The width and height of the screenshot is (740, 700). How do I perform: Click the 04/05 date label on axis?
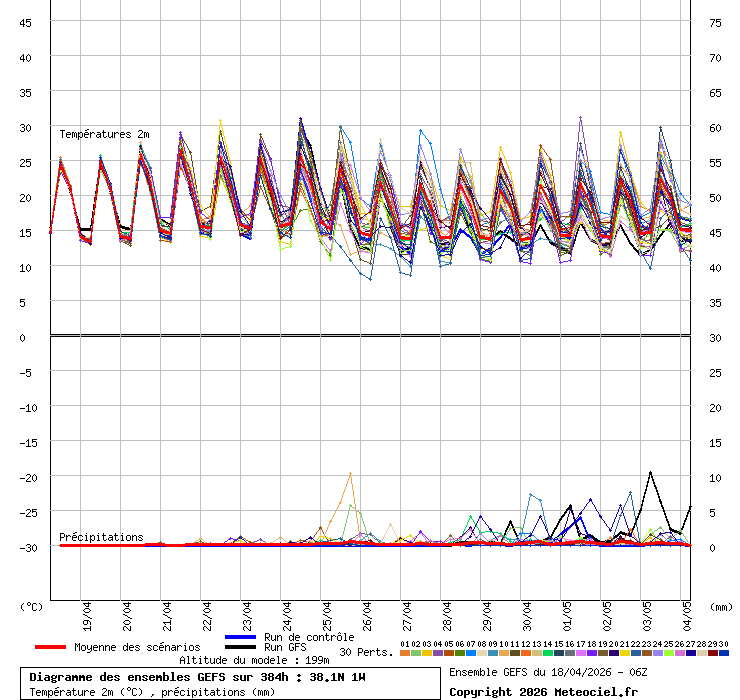[687, 611]
